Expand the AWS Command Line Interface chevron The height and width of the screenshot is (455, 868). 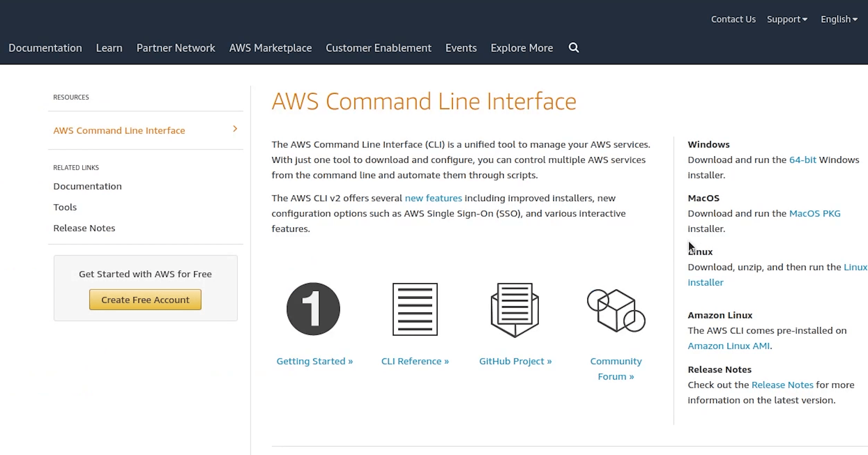(235, 129)
